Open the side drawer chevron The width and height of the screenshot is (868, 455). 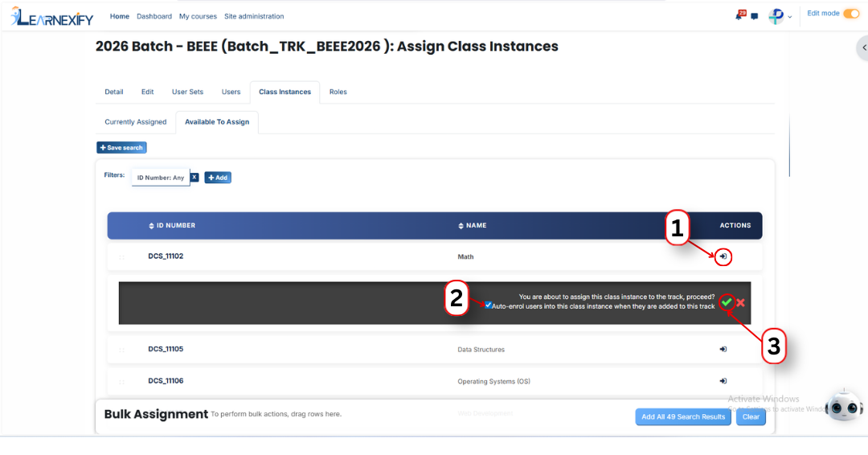863,47
